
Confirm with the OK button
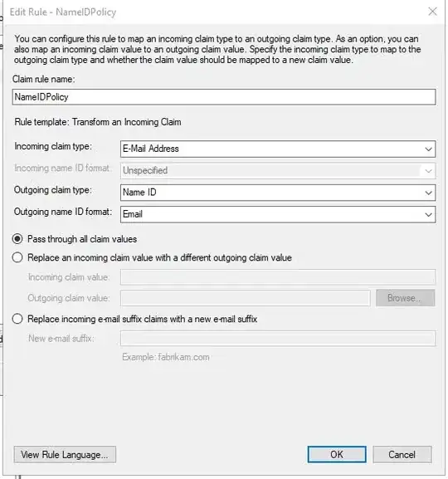tap(337, 455)
